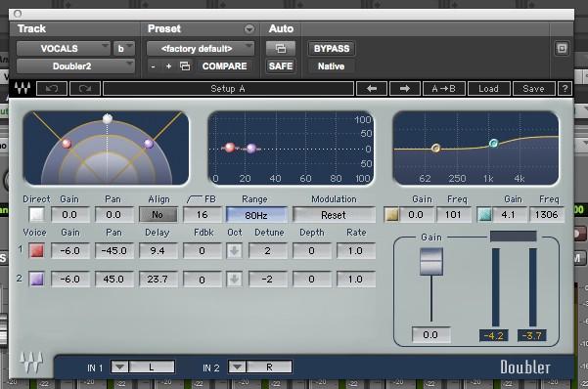
Task: Click right peak readout -3.7
Action: click(532, 335)
